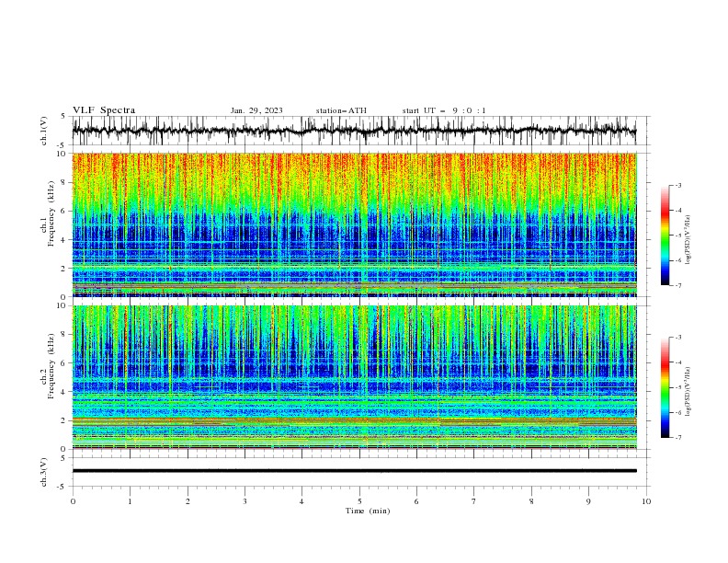
Task: Click the time axis tick label '3'
Action: (x=245, y=501)
